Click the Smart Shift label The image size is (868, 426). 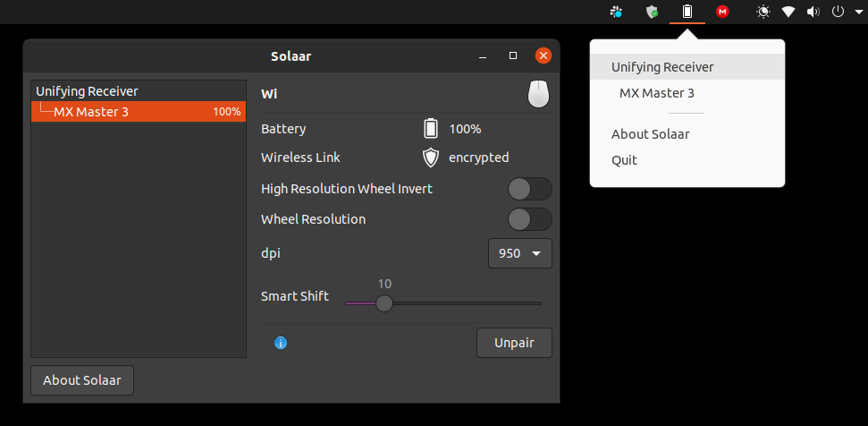tap(295, 296)
